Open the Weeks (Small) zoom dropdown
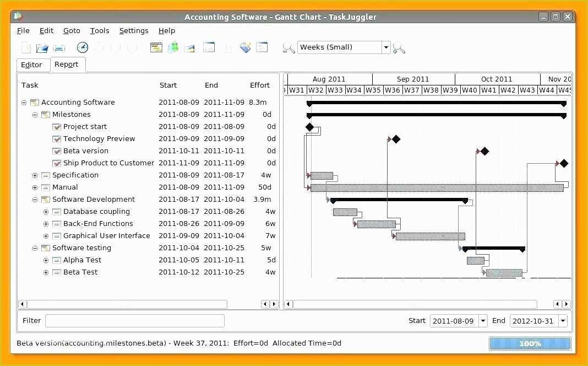Image resolution: width=588 pixels, height=366 pixels. click(386, 47)
